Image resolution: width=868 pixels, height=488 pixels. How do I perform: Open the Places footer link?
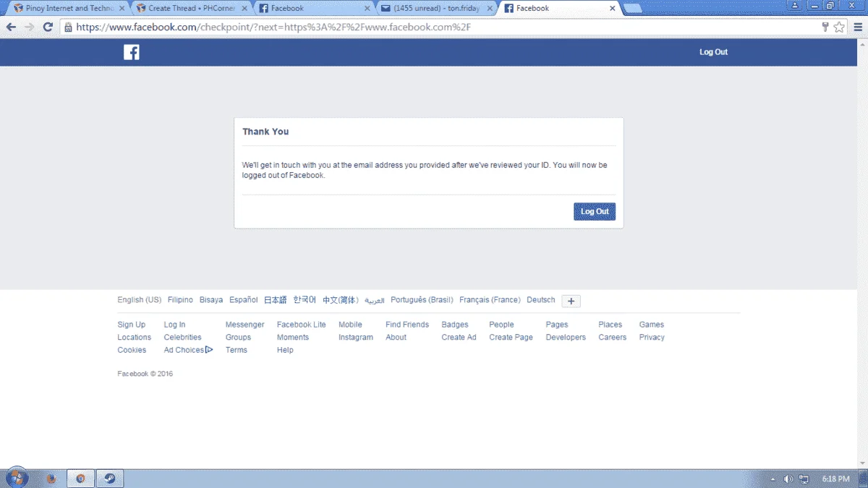point(610,325)
